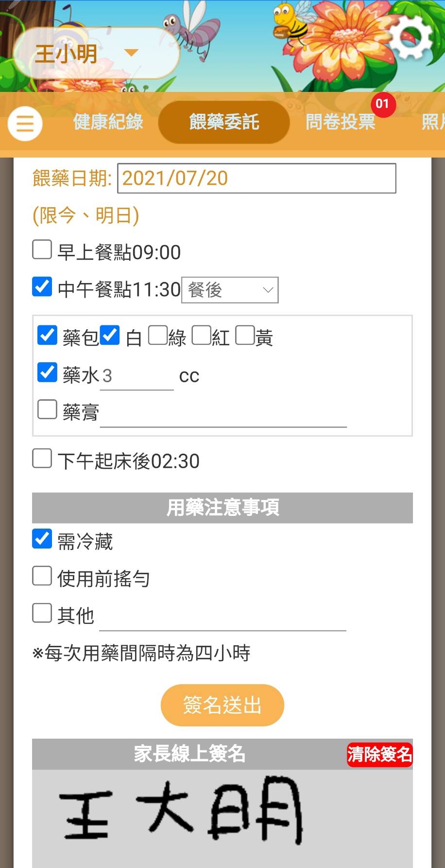Toggle the 藥包 checkbox
The width and height of the screenshot is (445, 868).
pos(48,336)
